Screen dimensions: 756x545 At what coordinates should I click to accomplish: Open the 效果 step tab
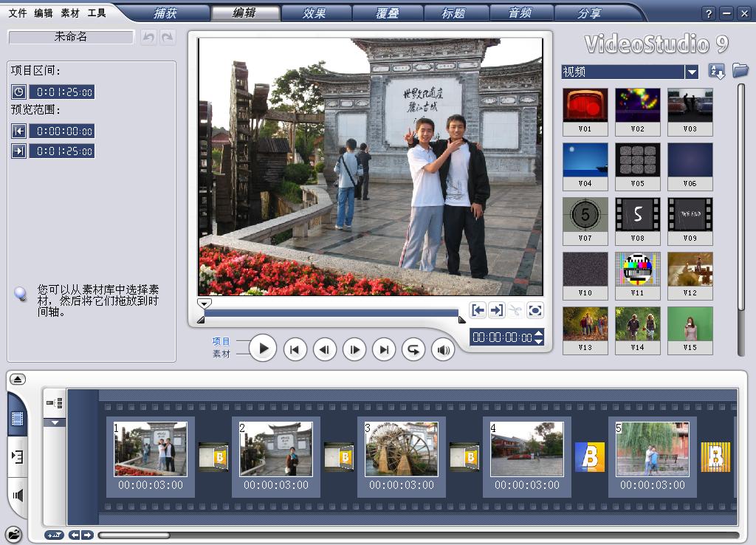pyautogui.click(x=314, y=13)
